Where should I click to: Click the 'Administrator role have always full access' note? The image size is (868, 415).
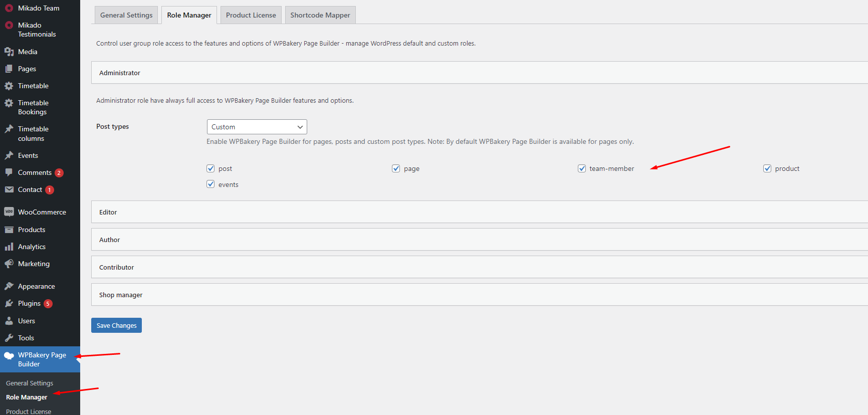pos(225,100)
